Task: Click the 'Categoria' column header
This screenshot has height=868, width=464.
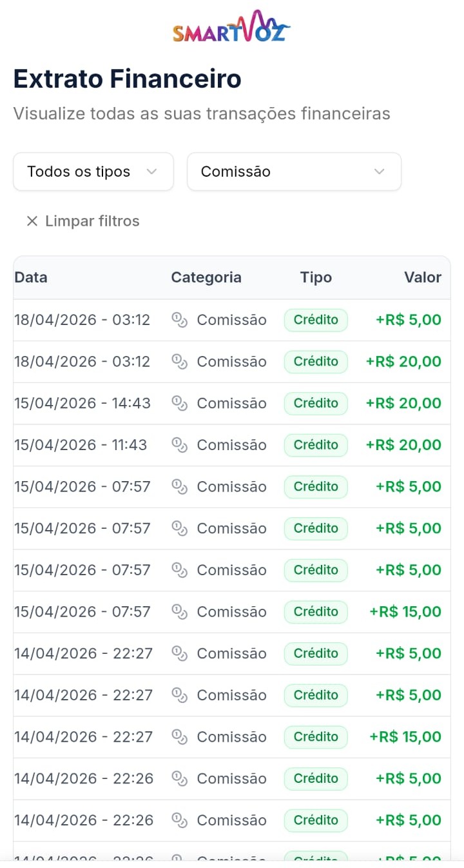Action: 206,277
